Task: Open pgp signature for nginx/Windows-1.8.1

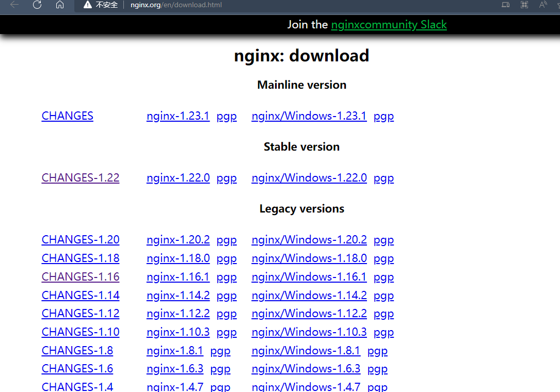Action: coord(377,351)
